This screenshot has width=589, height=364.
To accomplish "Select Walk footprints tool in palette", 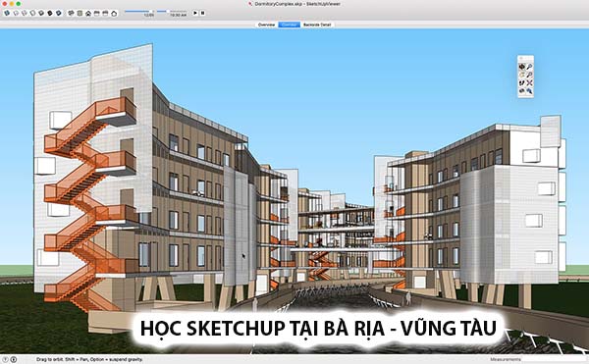I will click(x=522, y=83).
